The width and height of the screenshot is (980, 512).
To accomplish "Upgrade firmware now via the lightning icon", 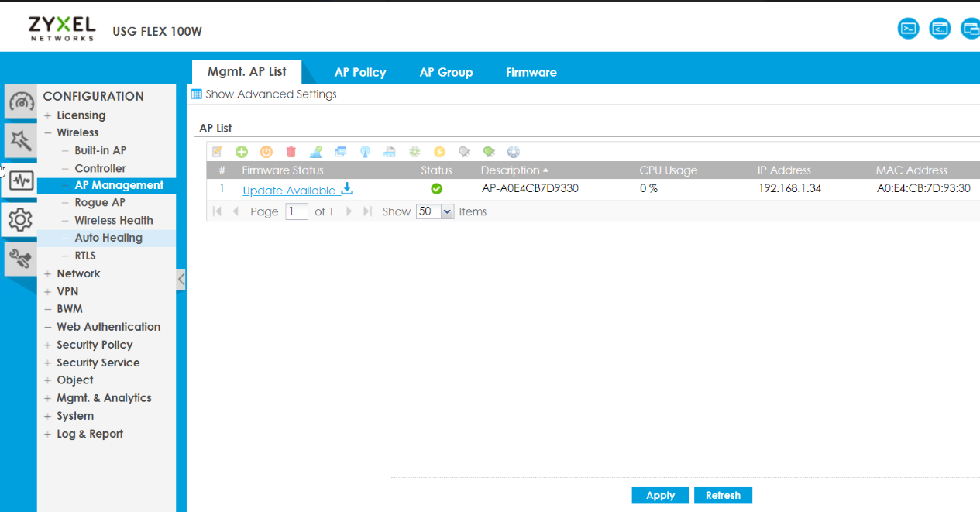I will (439, 151).
